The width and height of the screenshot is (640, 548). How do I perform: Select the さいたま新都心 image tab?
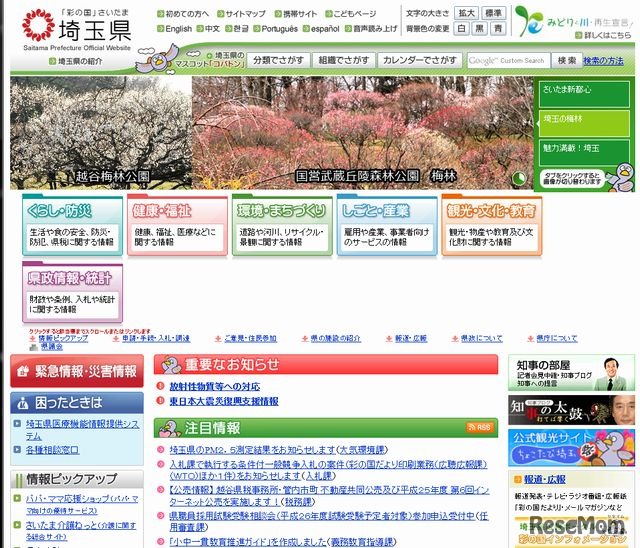coord(584,94)
